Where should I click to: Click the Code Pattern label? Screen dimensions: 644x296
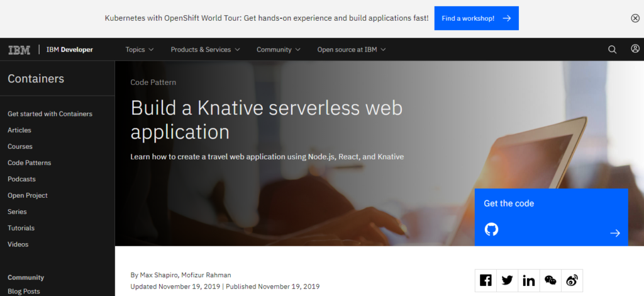[x=153, y=83]
